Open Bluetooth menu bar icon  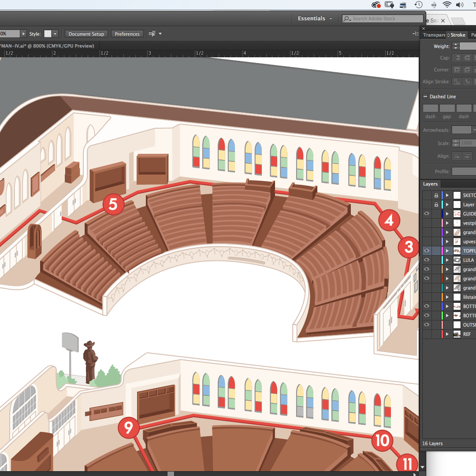click(x=434, y=4)
